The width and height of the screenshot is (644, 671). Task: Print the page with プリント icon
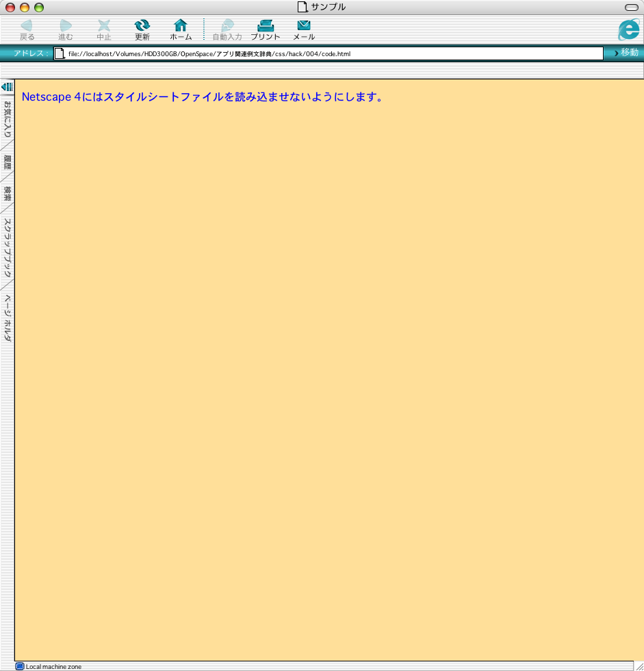266,26
